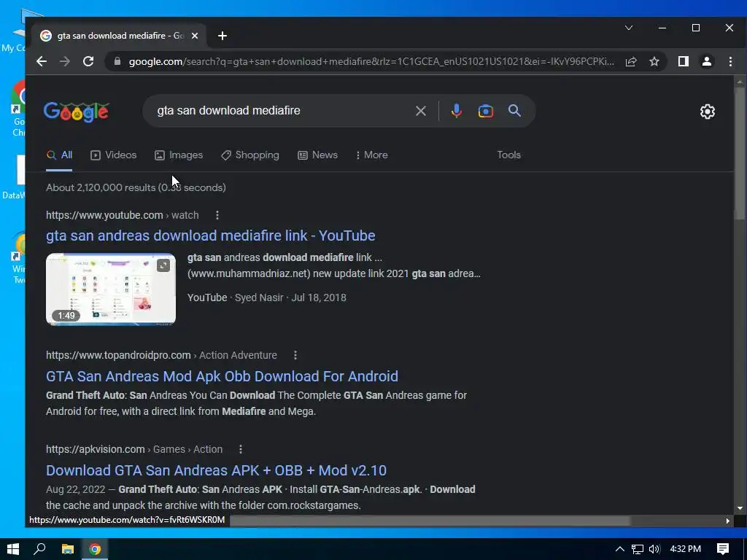The width and height of the screenshot is (747, 560).
Task: Open the Chrome profile menu
Action: pyautogui.click(x=706, y=61)
